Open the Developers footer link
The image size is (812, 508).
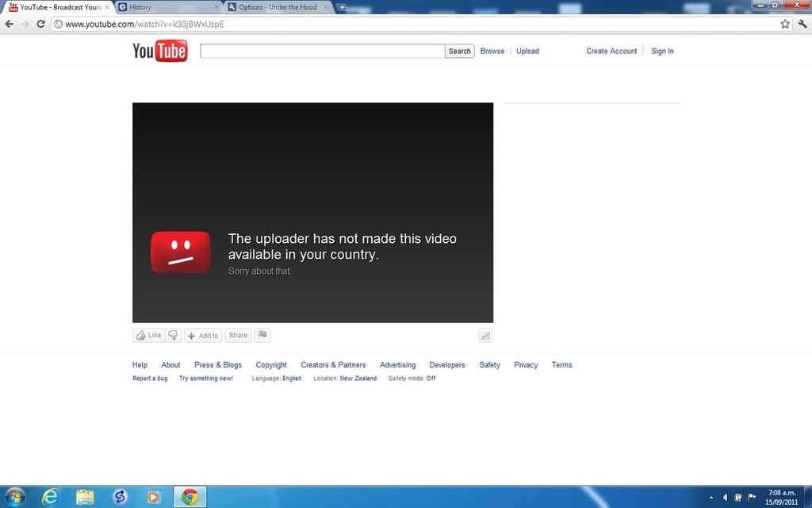point(447,365)
